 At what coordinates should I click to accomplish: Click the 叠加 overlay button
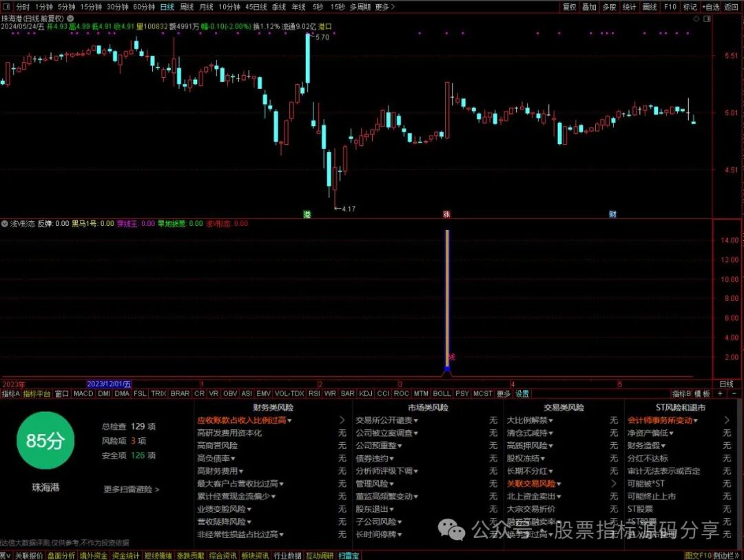coord(589,7)
